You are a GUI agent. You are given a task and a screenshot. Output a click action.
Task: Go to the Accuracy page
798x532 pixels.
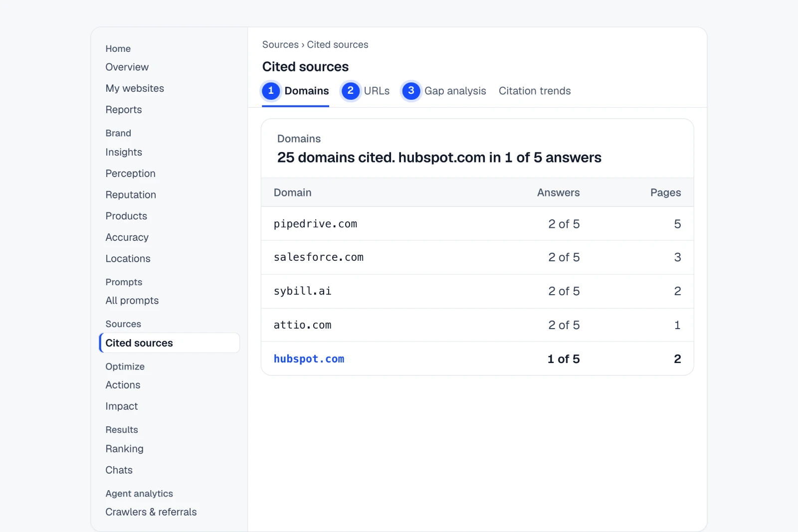pos(127,237)
